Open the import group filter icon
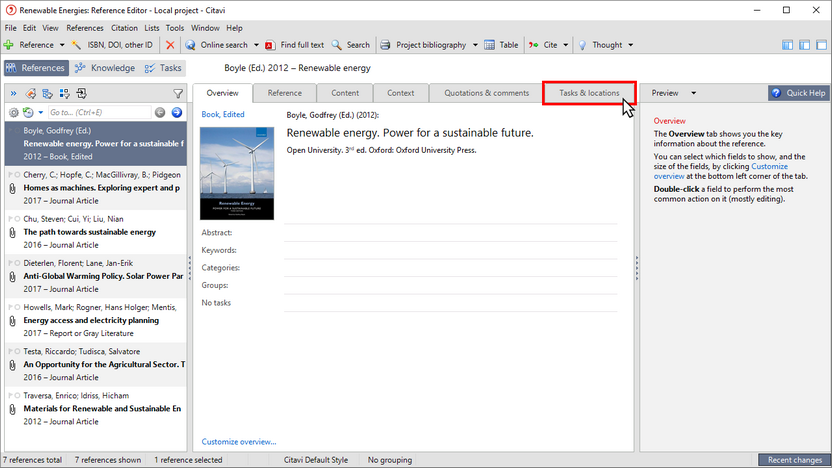The height and width of the screenshot is (468, 832). click(82, 93)
